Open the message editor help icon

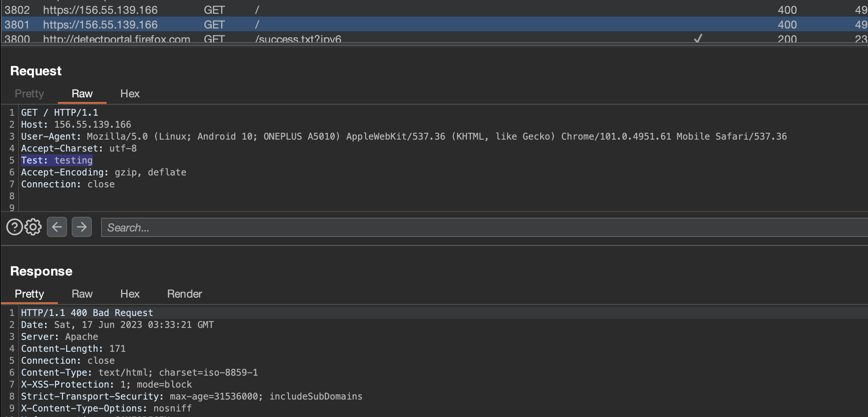point(13,226)
